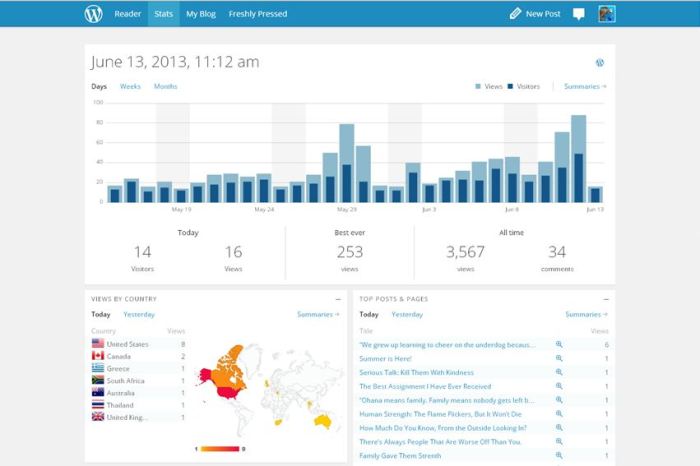
Task: Open chart Summaries link above the bar graph
Action: pyautogui.click(x=585, y=87)
